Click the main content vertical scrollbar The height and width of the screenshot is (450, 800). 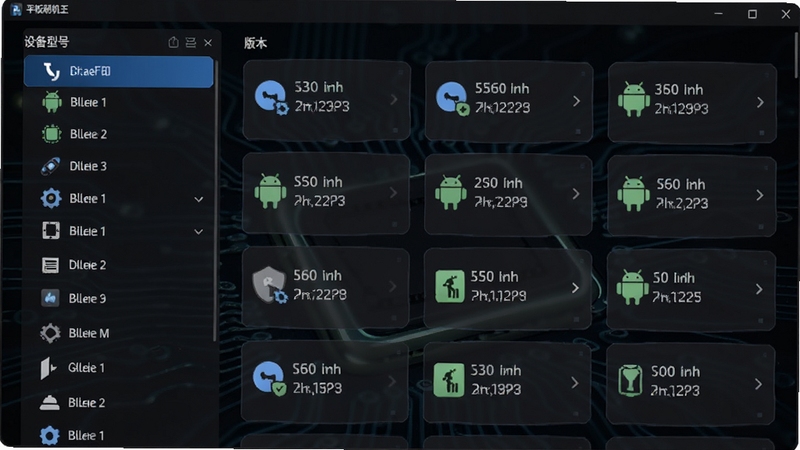(796, 54)
